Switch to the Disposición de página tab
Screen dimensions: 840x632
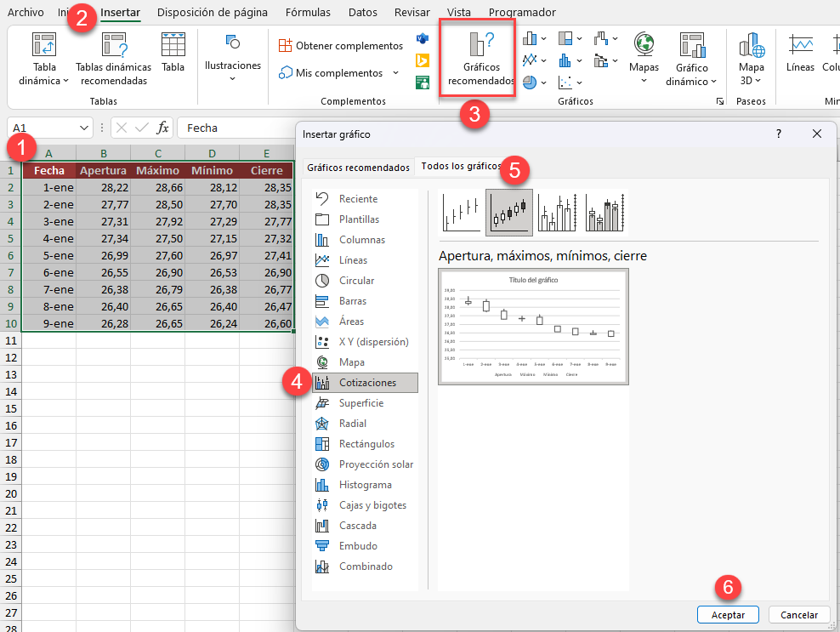pyautogui.click(x=213, y=12)
